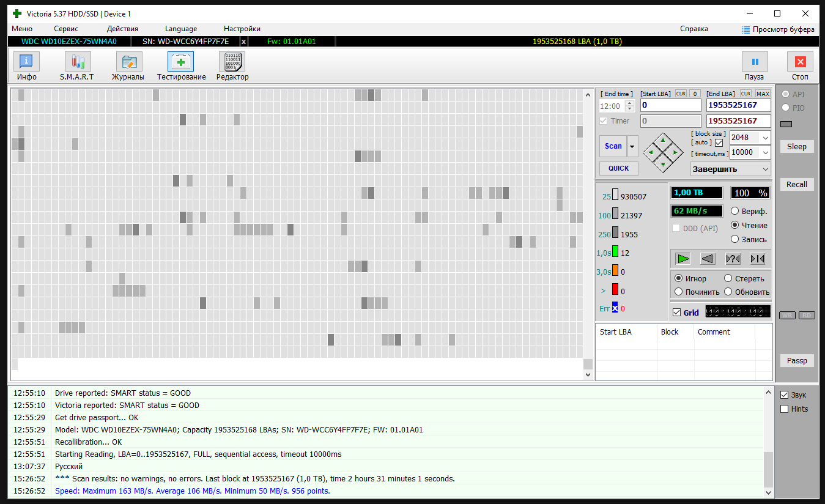
Task: Select the Обновить refresh action
Action: pyautogui.click(x=728, y=292)
